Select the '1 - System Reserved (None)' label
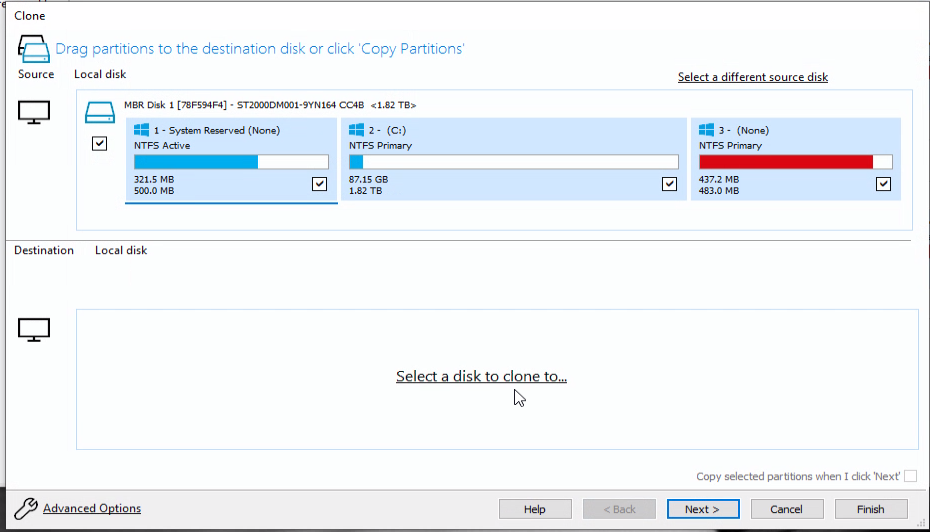Screen dimensions: 930x532 point(216,130)
